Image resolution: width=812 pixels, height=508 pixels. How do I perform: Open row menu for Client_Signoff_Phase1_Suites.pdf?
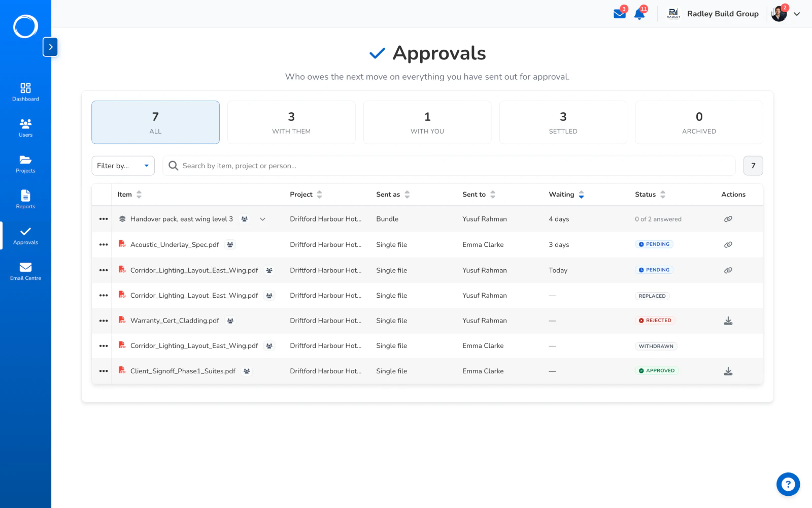click(104, 371)
